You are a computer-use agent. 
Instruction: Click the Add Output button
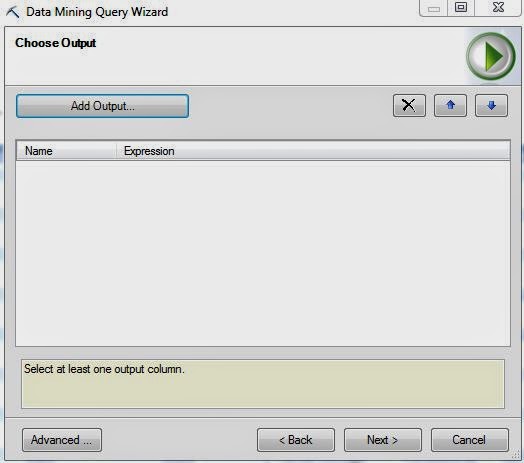tap(102, 106)
